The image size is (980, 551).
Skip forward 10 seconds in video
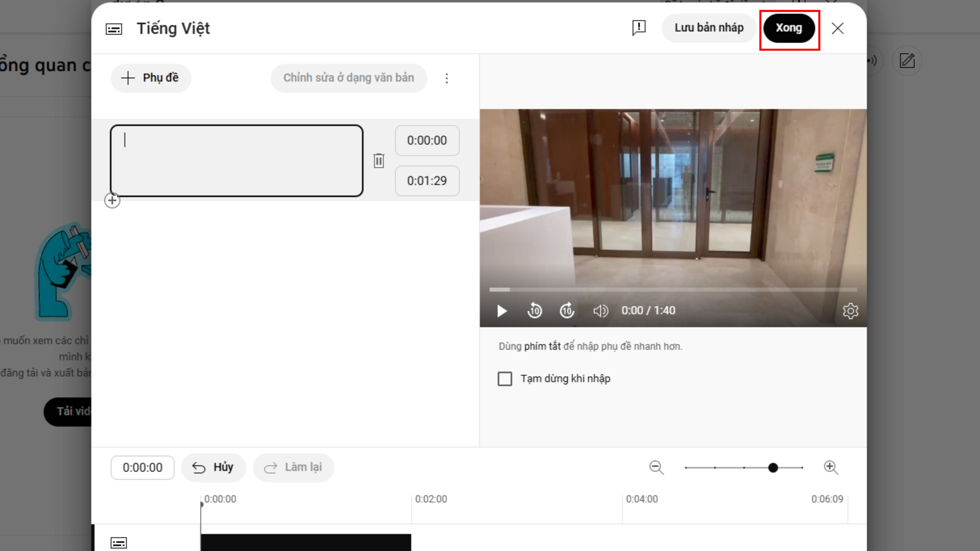tap(567, 311)
